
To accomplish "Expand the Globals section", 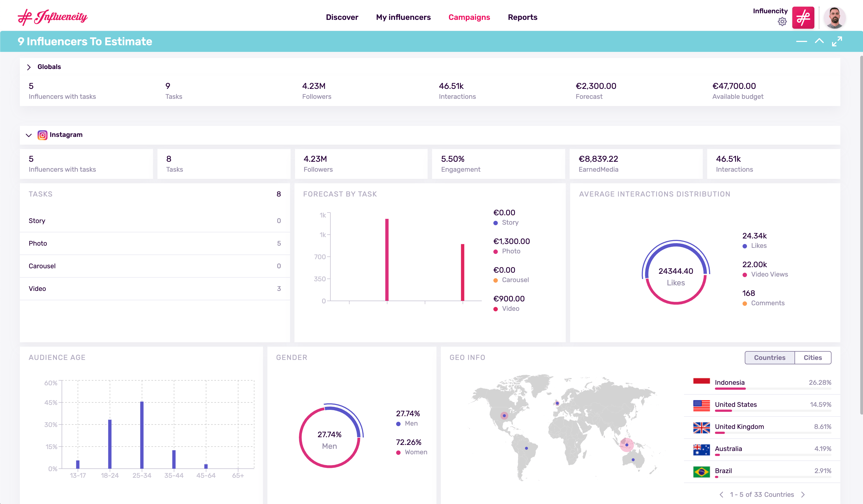I will point(29,67).
